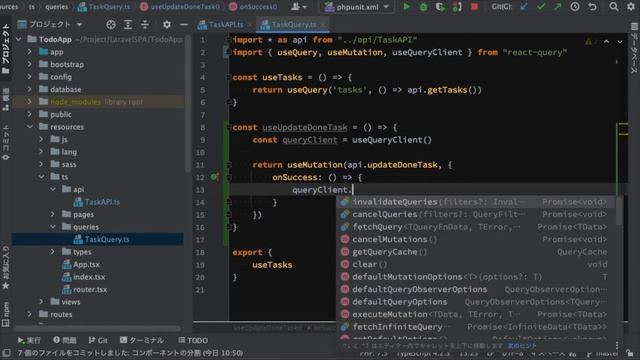Screen dimensions: 640x360
Task: Open プロジェクト vertical tool window tab
Action: point(6,49)
